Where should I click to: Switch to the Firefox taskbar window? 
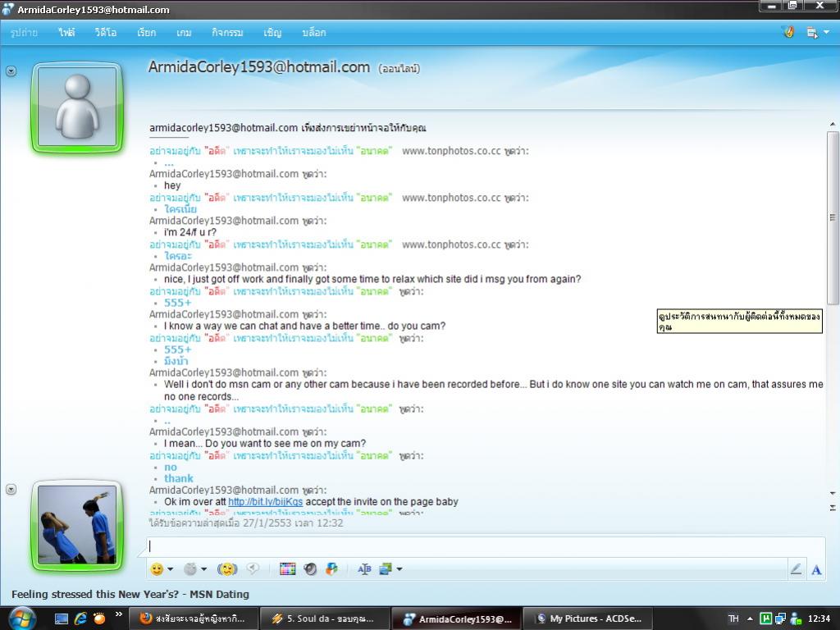(x=193, y=619)
